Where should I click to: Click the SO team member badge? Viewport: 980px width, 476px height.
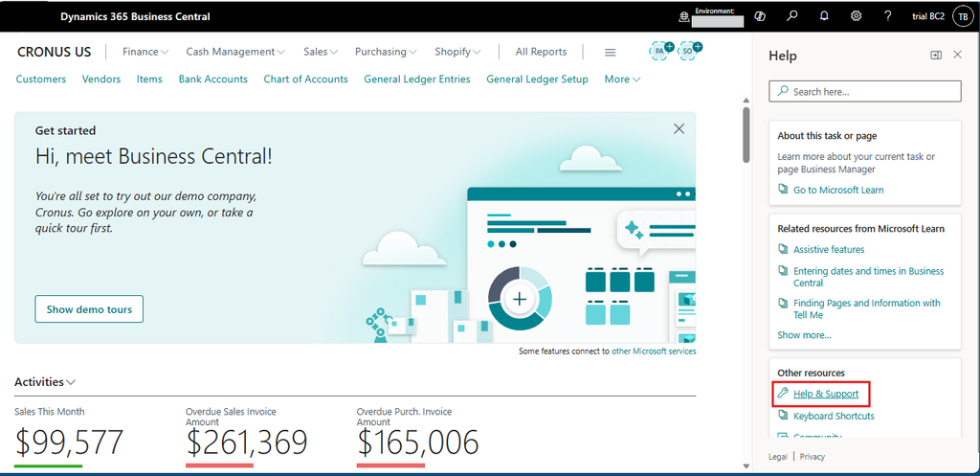click(x=689, y=51)
